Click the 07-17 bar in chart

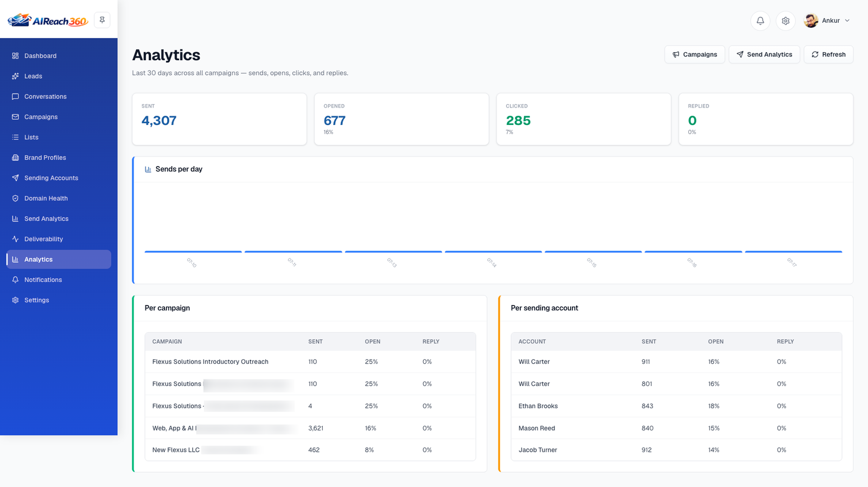click(794, 252)
